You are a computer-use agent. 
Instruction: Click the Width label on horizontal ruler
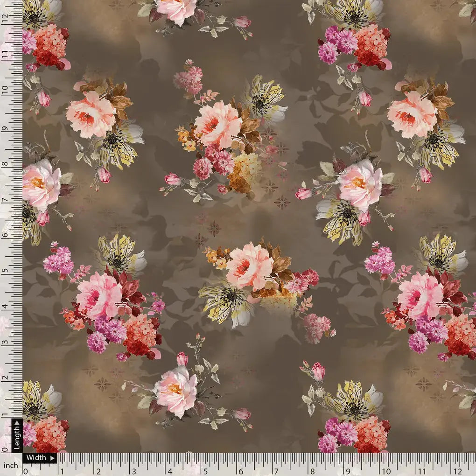pos(35,458)
